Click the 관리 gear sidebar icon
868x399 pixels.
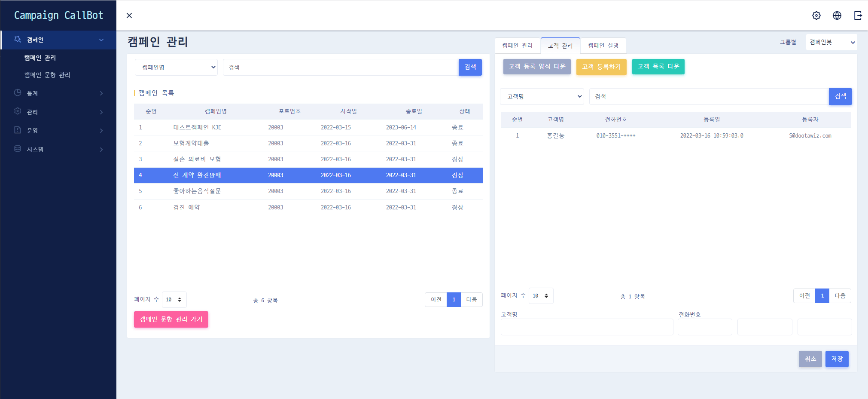pyautogui.click(x=18, y=111)
